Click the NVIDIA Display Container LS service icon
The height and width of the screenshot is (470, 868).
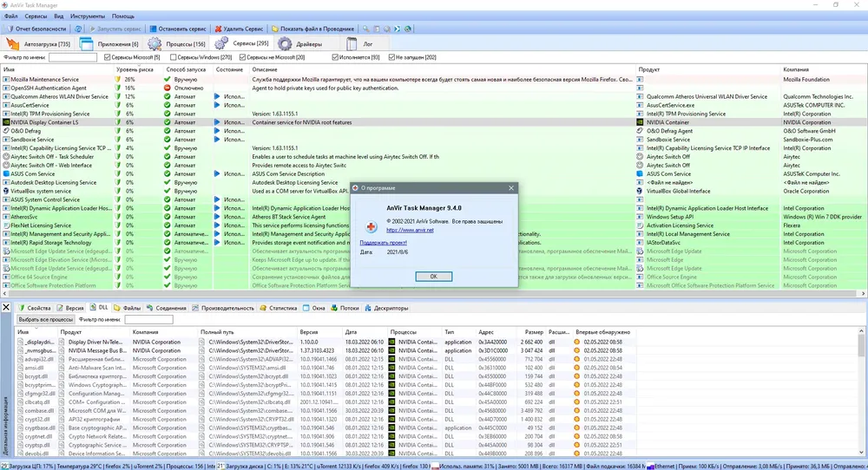(x=6, y=122)
